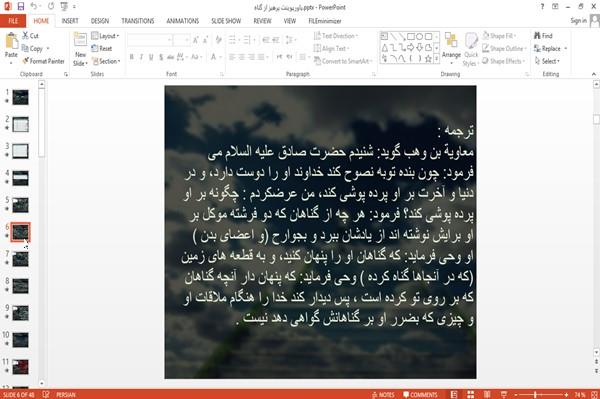
Task: Select the Format Painter tool
Action: tap(44, 61)
